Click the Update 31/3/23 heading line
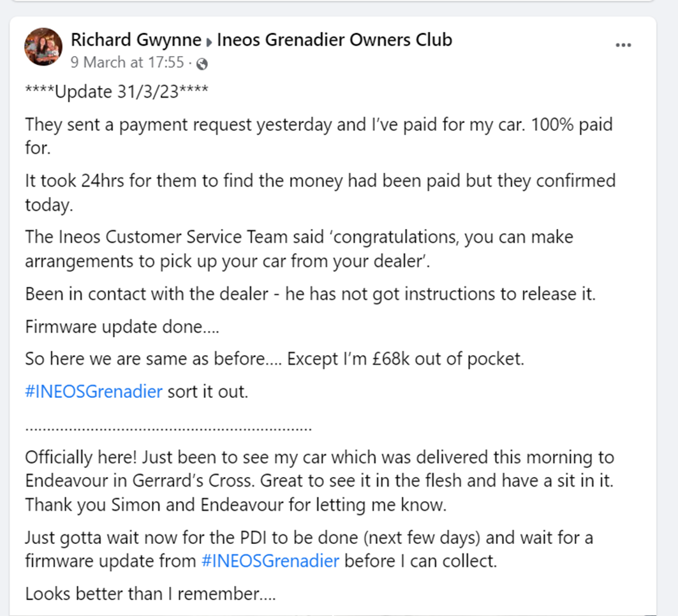The height and width of the screenshot is (616, 678). [x=117, y=92]
